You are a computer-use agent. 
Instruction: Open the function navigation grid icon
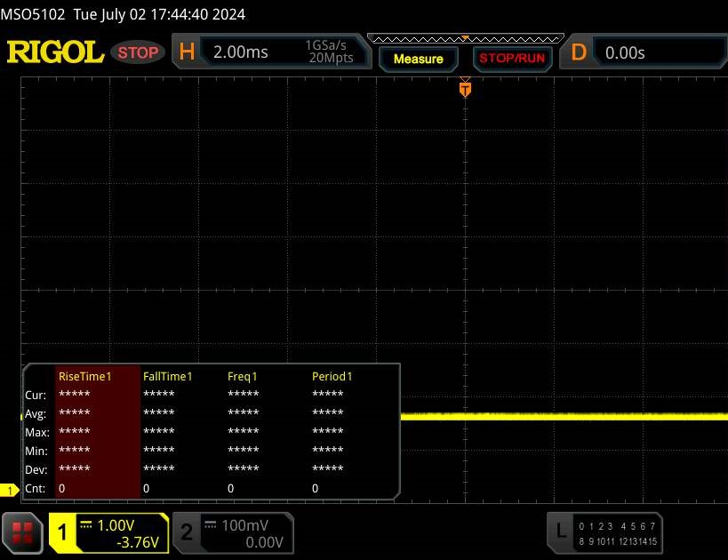click(22, 533)
